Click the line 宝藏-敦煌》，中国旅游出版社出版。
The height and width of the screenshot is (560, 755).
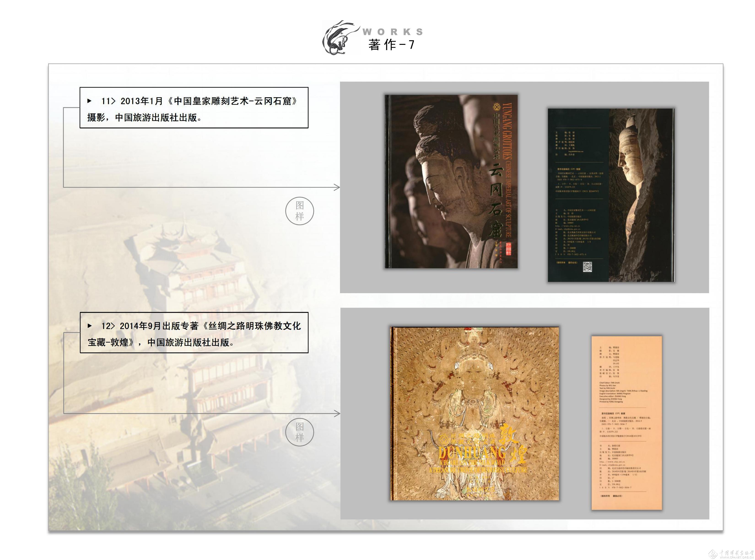tap(161, 342)
